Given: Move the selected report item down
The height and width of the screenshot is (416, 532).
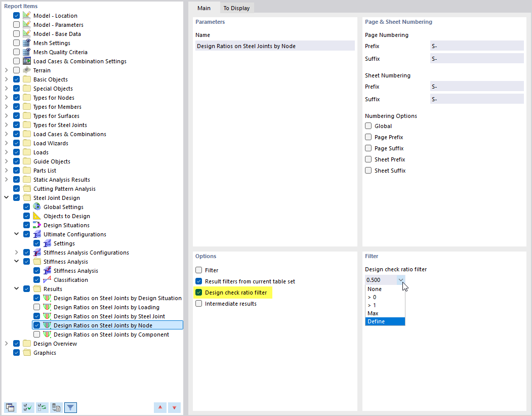Looking at the screenshot, I should pyautogui.click(x=174, y=407).
